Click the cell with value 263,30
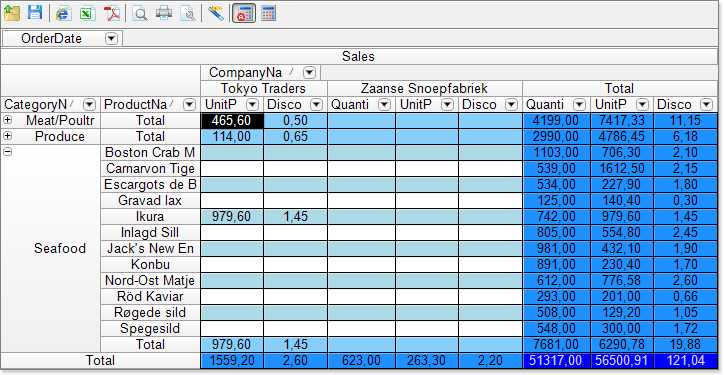Viewport: 724px width, 375px height. tap(427, 361)
